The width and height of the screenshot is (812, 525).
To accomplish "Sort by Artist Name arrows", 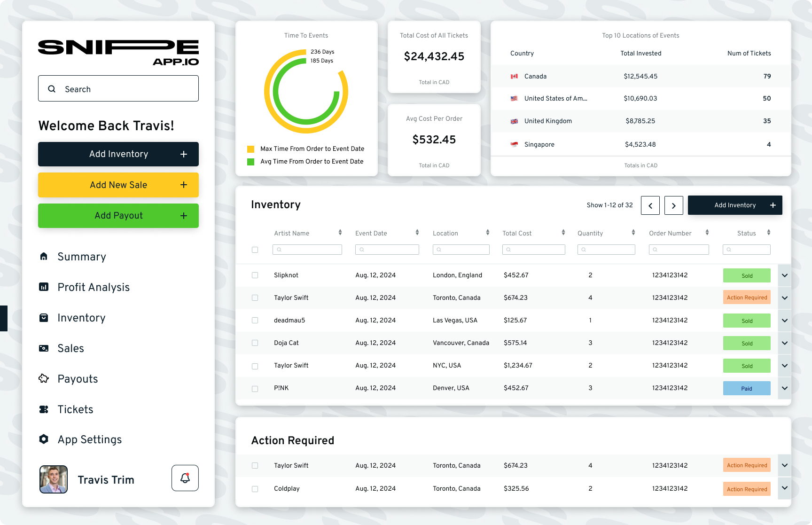I will 340,233.
